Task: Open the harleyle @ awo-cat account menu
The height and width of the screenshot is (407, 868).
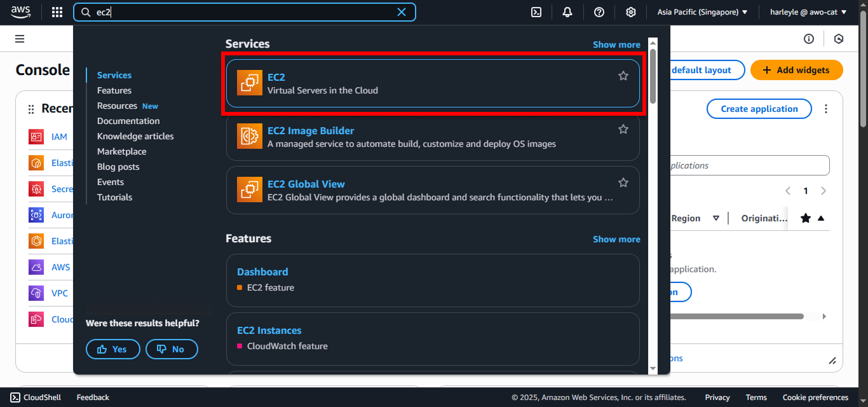Action: [x=808, y=12]
